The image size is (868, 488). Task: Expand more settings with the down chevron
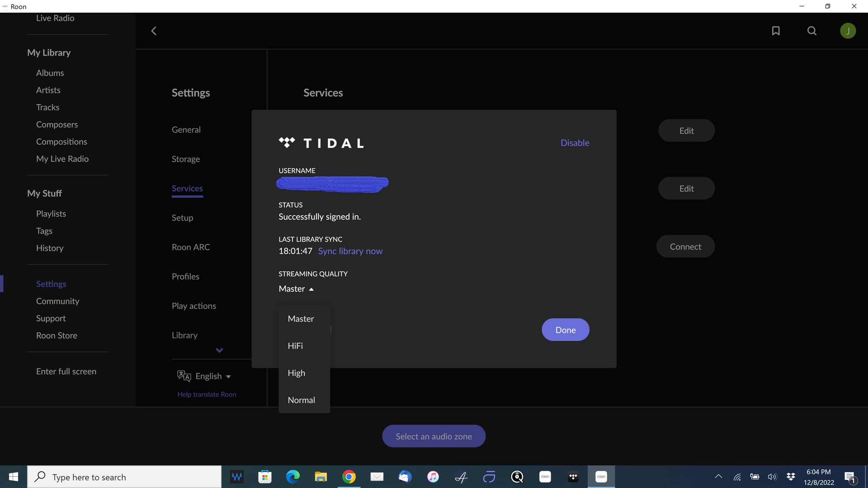[219, 350]
